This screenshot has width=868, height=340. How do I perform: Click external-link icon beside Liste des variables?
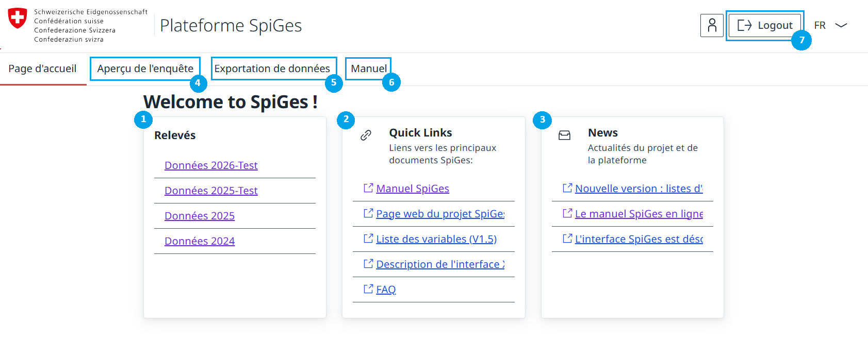pos(368,239)
